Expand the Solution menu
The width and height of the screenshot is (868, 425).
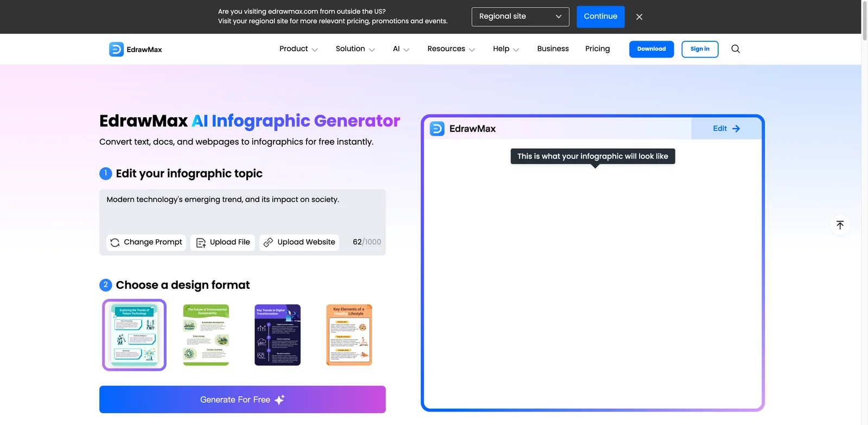355,49
